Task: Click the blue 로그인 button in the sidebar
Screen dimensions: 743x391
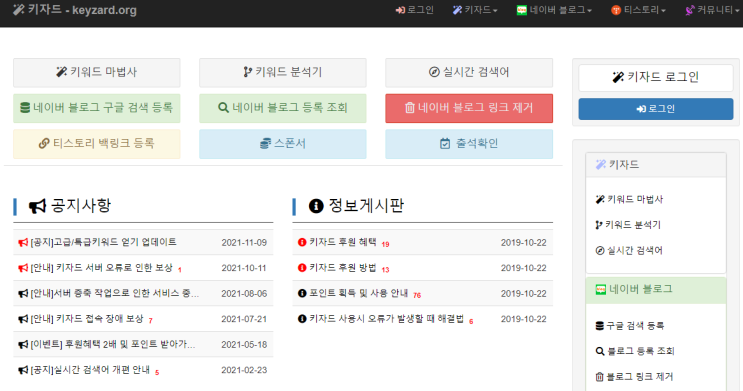Action: (656, 109)
